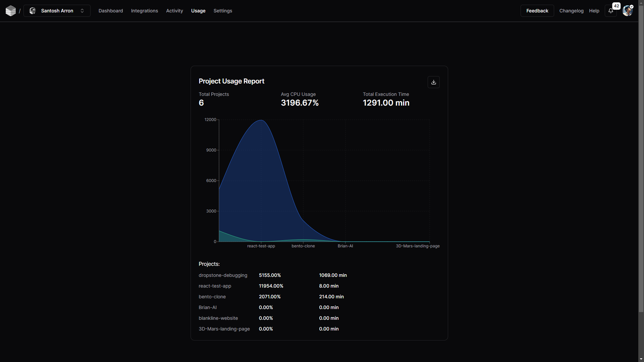Open the Integrations tab
Viewport: 644px width, 362px height.
[x=144, y=11]
